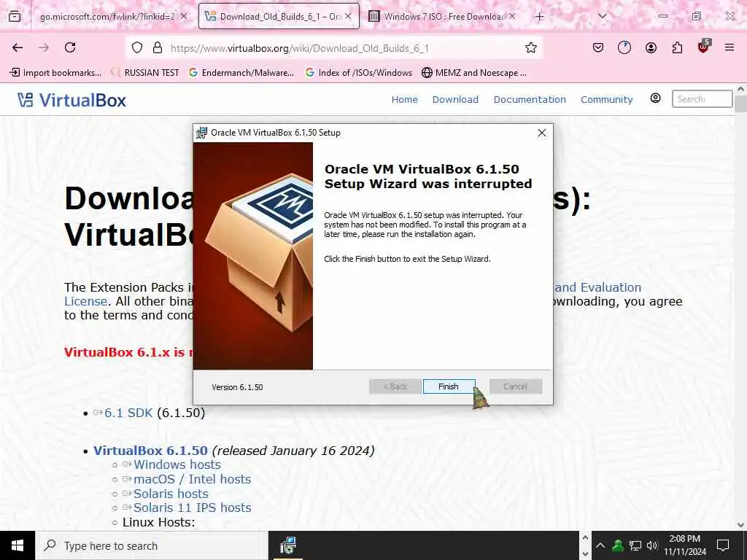Open the Solaris 11 IPS hosts link

pyautogui.click(x=192, y=507)
